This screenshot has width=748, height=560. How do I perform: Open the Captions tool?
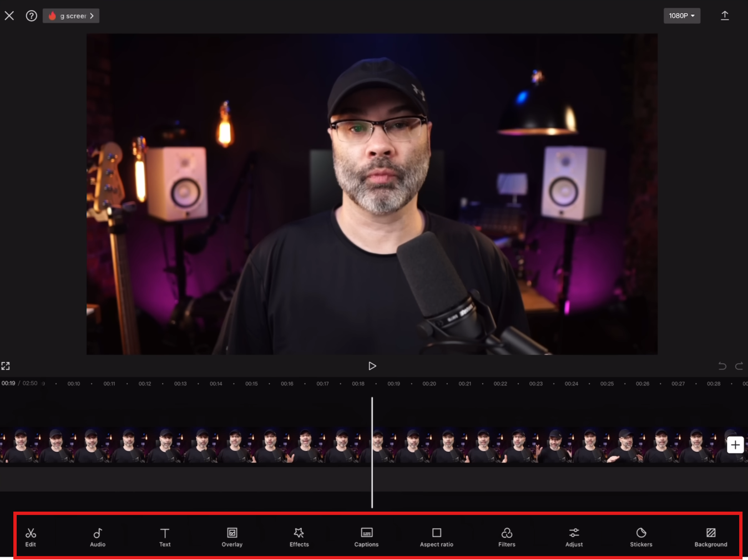pyautogui.click(x=366, y=536)
